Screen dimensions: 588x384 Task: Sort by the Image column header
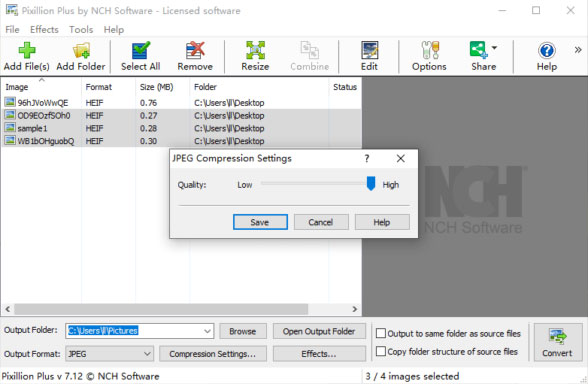tap(41, 87)
